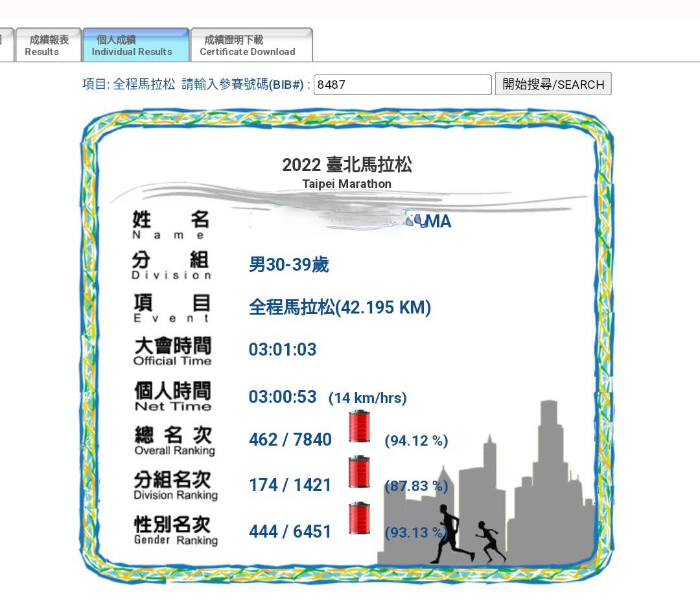The image size is (700, 605).
Task: Switch to the Individual Results tab
Action: (135, 45)
